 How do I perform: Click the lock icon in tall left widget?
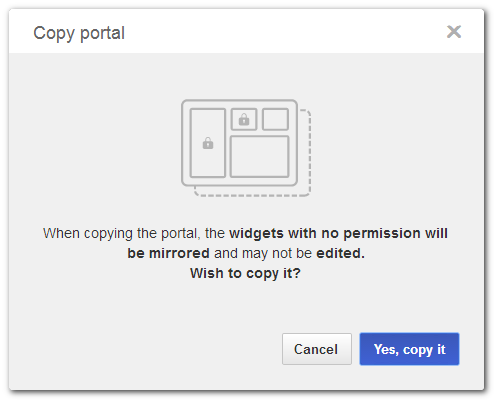pos(208,143)
